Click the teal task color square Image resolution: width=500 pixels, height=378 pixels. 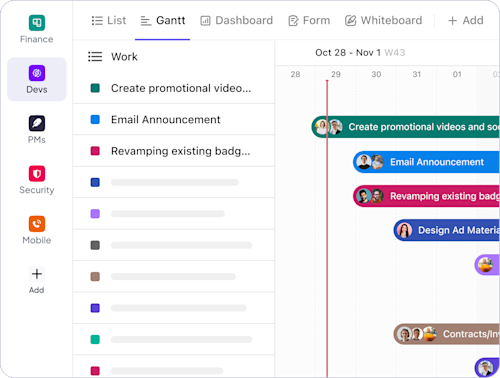[x=95, y=340]
